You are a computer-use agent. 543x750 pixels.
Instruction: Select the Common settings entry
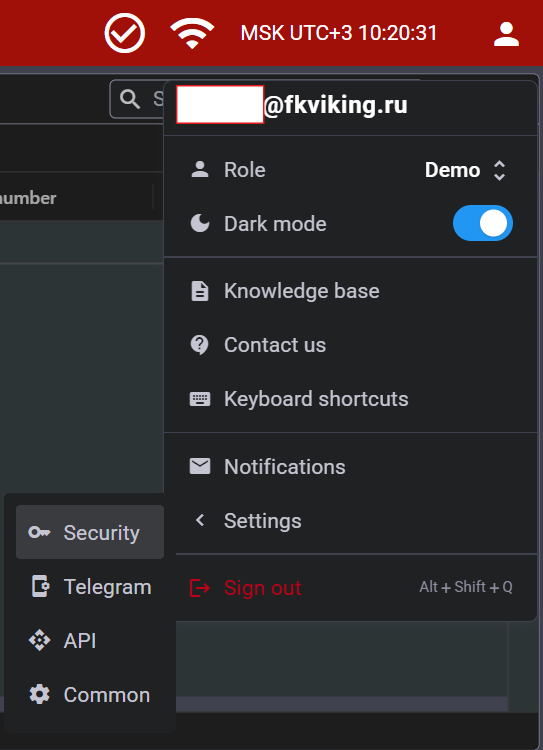pos(90,695)
